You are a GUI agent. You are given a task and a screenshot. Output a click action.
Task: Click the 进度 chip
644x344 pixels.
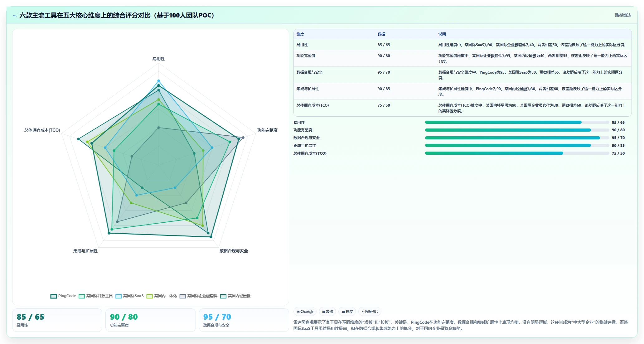347,312
